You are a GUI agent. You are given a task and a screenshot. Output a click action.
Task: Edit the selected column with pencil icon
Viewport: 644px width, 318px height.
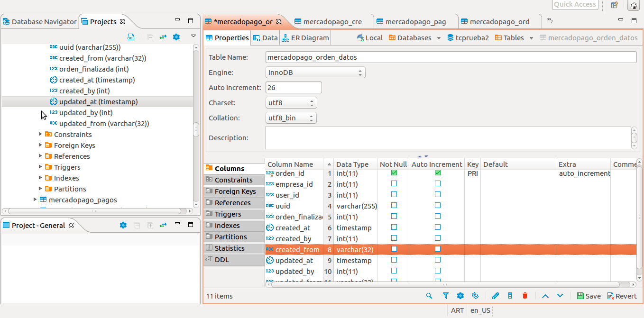click(496, 296)
